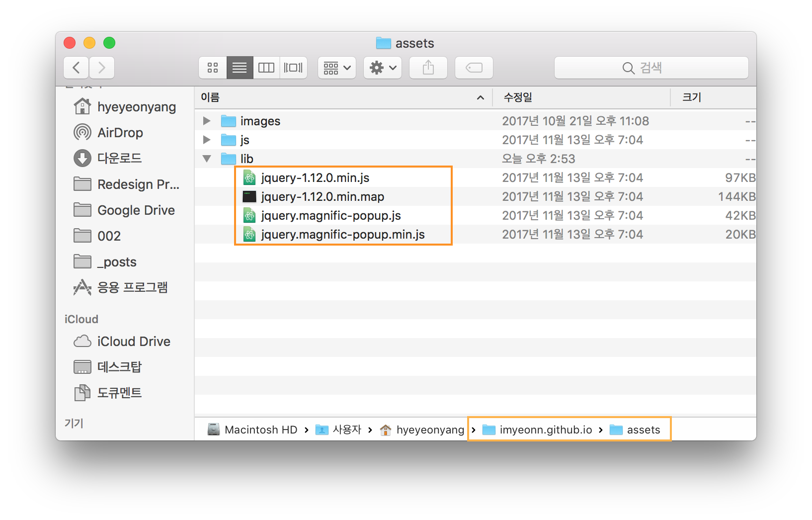Click the iCloud sidebar section header
The image size is (812, 520).
[x=81, y=319]
